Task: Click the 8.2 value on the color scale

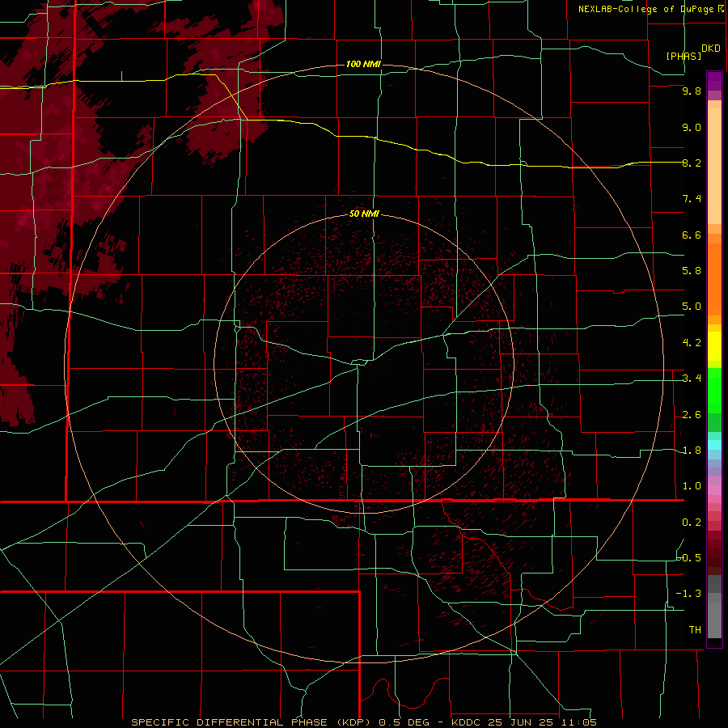Action: coord(692,163)
